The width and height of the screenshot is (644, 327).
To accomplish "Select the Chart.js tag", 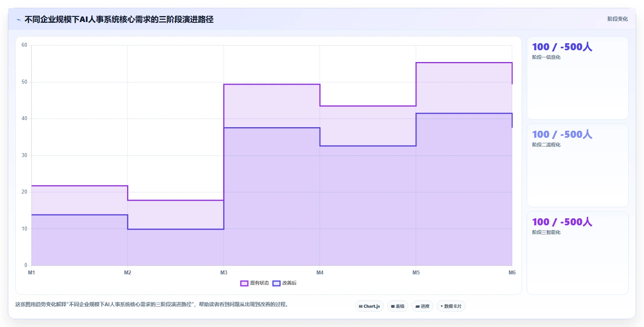I will [x=369, y=306].
